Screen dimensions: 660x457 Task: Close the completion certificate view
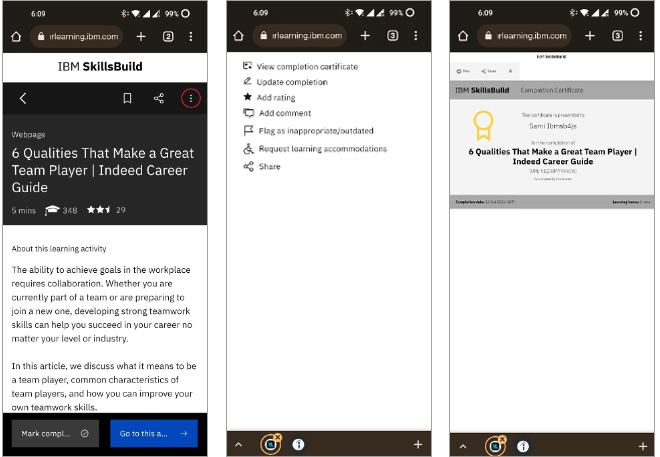tap(510, 71)
